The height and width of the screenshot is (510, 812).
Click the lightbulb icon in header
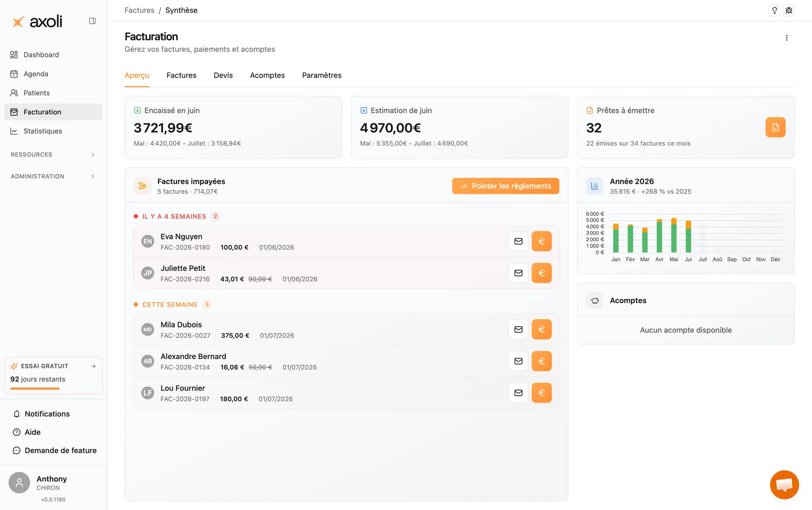click(774, 10)
